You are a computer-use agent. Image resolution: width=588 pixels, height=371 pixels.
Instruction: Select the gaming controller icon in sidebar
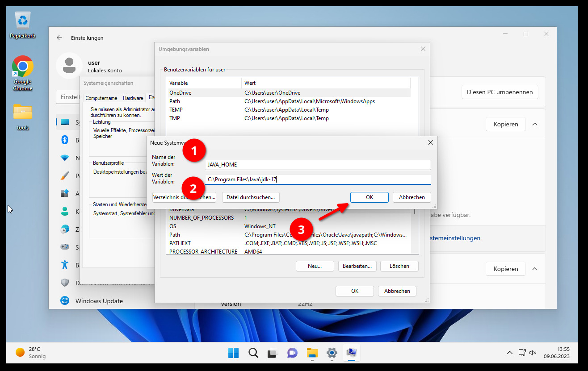(x=65, y=247)
